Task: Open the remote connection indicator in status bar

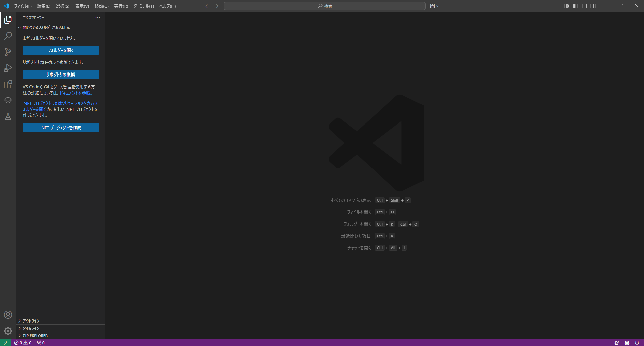Action: (5, 343)
